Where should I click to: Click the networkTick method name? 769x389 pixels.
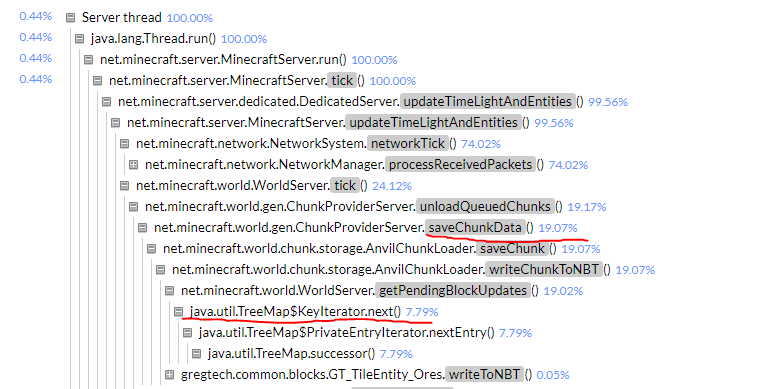(408, 143)
